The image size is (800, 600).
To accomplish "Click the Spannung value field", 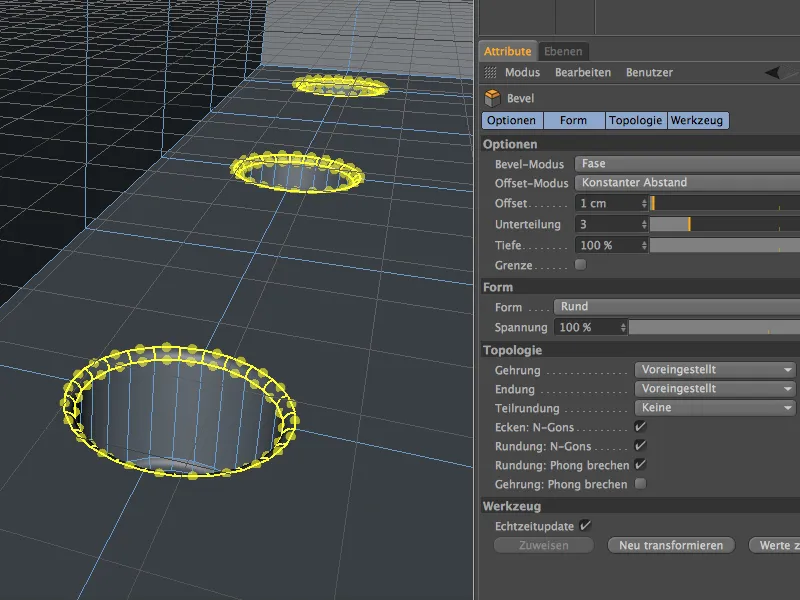I will pos(587,328).
